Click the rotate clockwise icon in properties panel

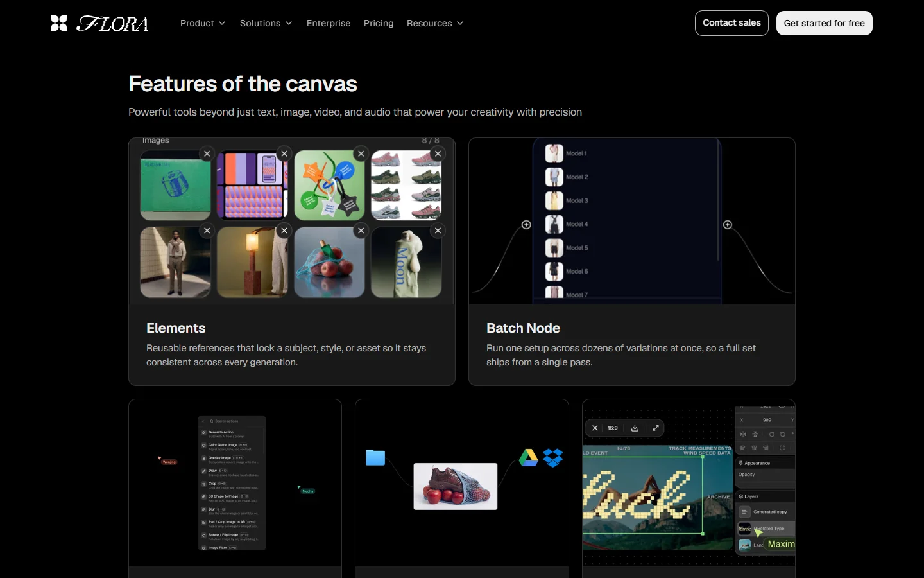[x=772, y=435]
